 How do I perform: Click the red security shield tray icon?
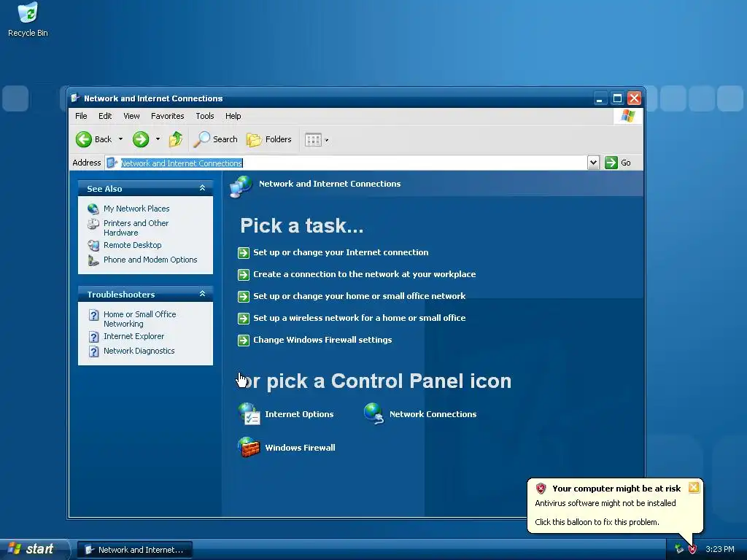click(692, 549)
